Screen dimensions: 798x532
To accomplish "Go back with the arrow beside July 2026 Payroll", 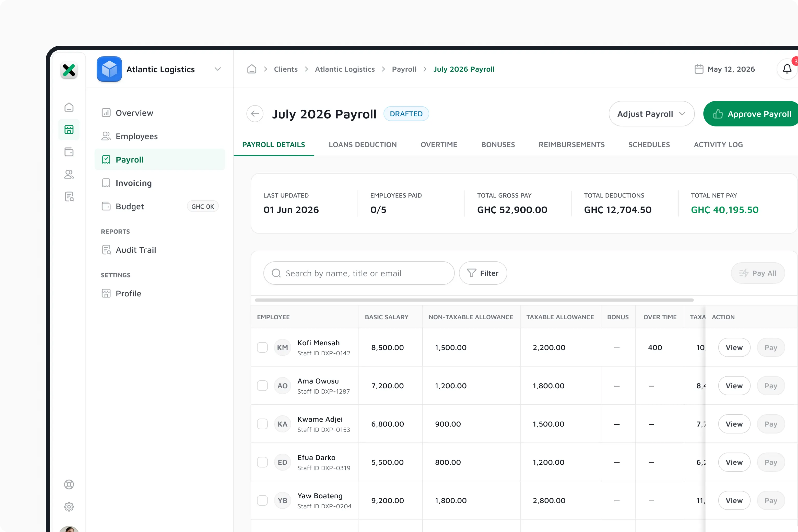I will click(255, 114).
